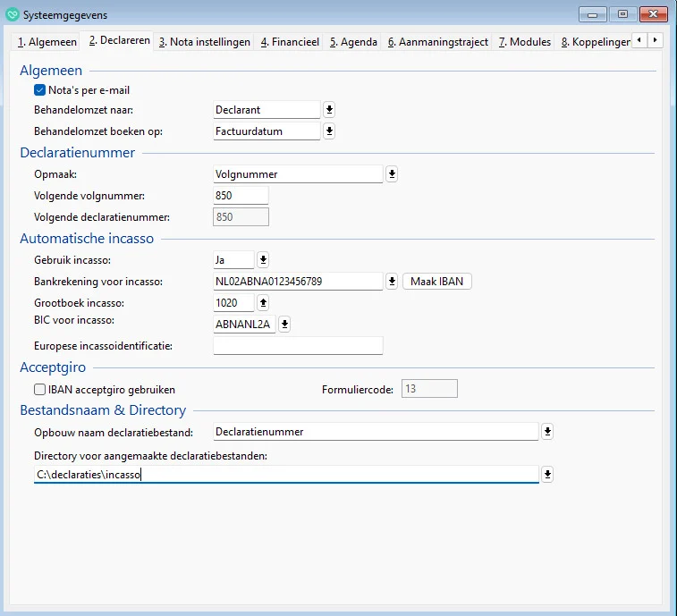
Task: Expand the BIC voor incasso dropdown
Action: [284, 325]
